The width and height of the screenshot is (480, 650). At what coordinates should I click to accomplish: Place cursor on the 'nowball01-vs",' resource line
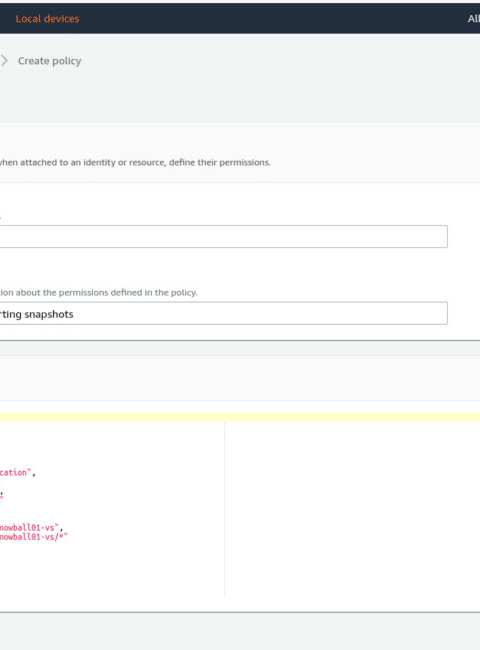coord(32,528)
